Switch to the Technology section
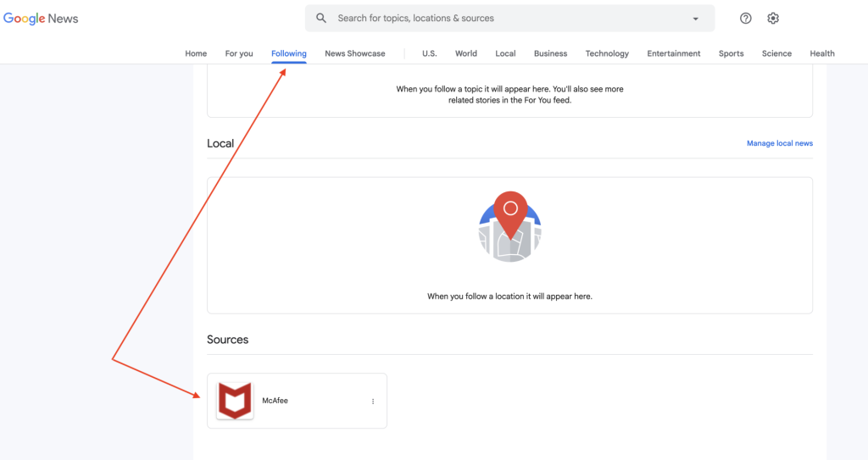The image size is (868, 460). 607,53
